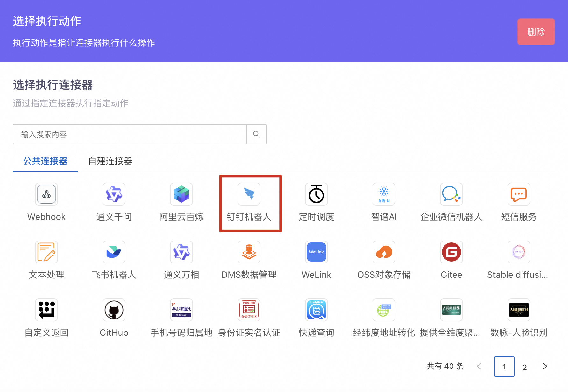This screenshot has width=568, height=392.
Task: Select the WeLink connector icon
Action: [316, 252]
